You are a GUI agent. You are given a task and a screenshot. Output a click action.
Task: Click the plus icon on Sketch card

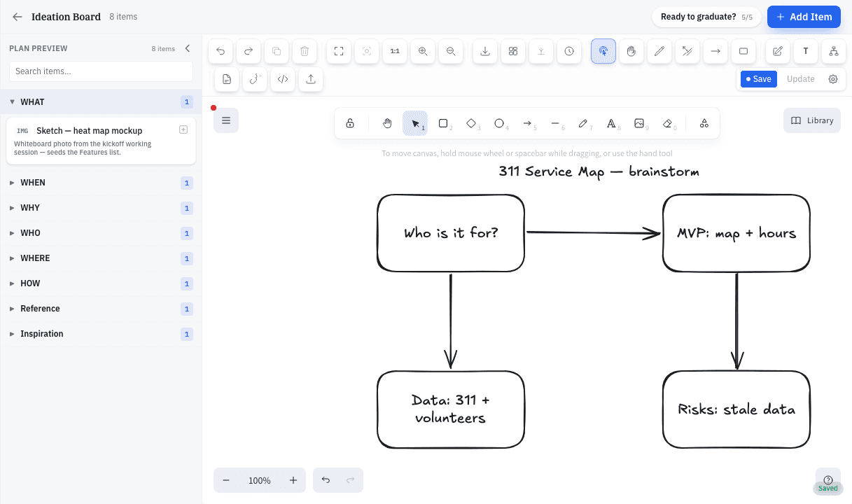pos(183,129)
